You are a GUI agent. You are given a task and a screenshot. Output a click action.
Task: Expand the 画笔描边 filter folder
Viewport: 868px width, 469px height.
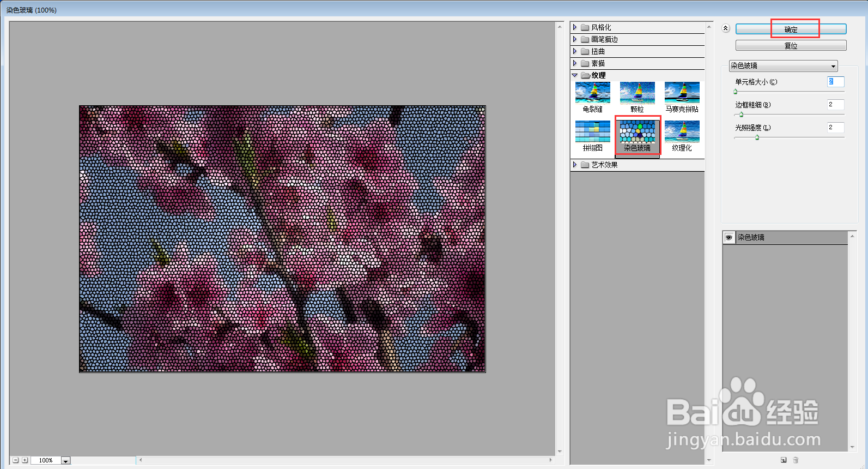pos(575,39)
